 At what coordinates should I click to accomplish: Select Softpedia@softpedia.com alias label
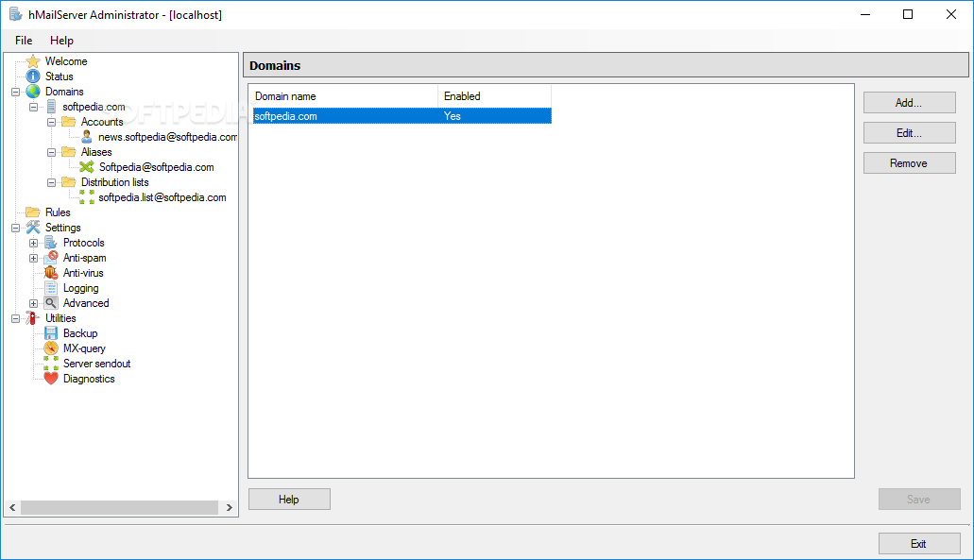156,167
